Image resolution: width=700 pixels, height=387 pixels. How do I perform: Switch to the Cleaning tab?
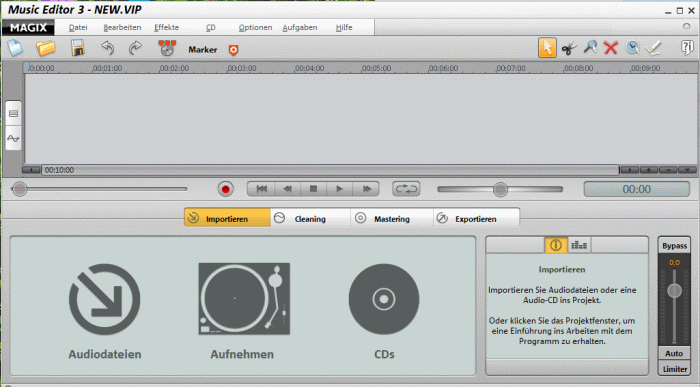[310, 218]
